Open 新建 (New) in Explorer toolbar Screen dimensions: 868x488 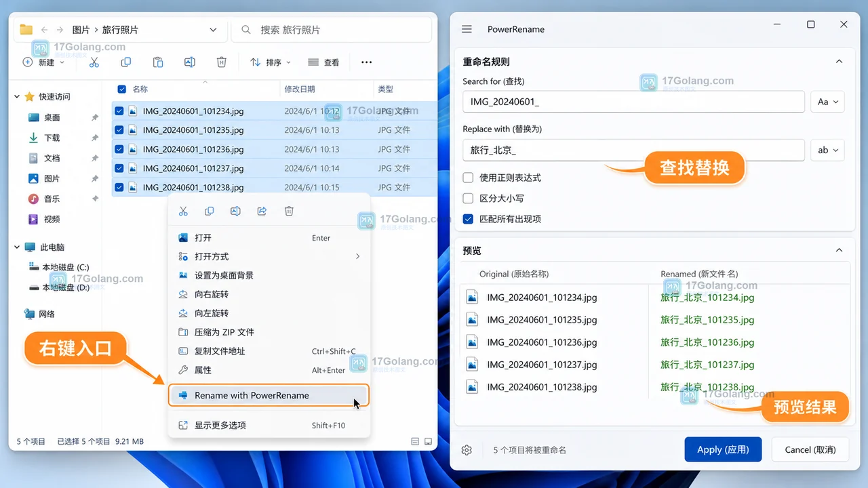(x=43, y=62)
